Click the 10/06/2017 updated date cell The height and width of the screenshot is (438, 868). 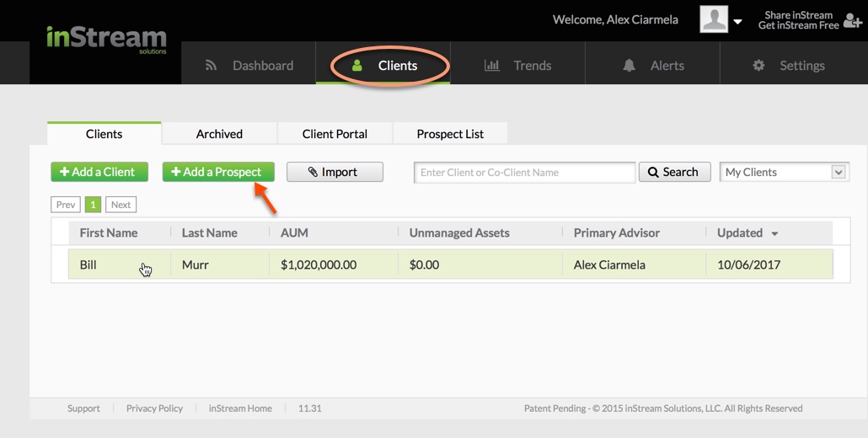[749, 264]
